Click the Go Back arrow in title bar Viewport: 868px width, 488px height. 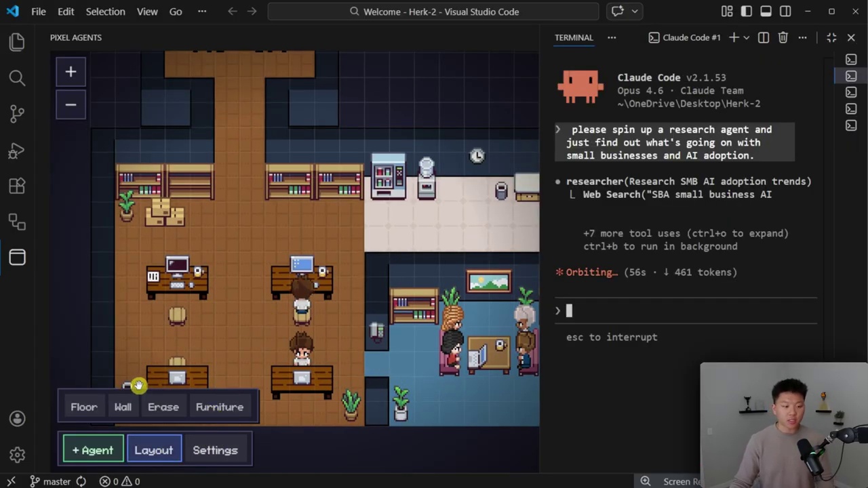pyautogui.click(x=233, y=12)
